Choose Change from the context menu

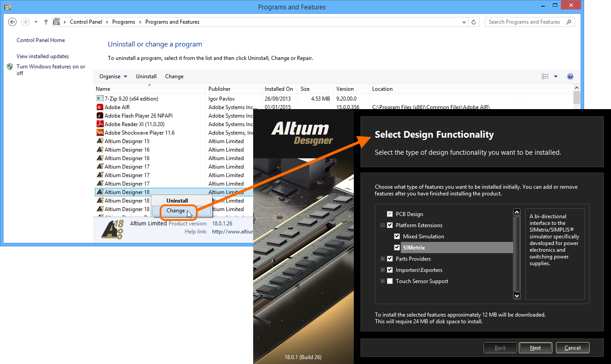click(x=175, y=211)
